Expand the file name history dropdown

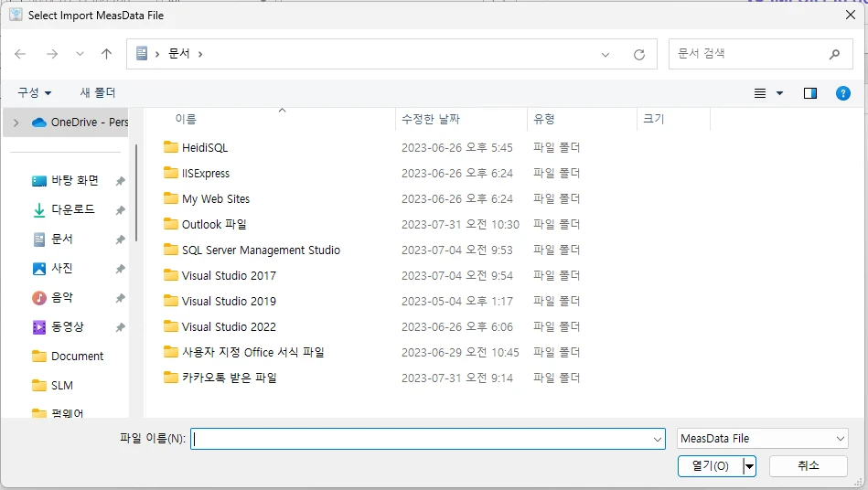(657, 439)
